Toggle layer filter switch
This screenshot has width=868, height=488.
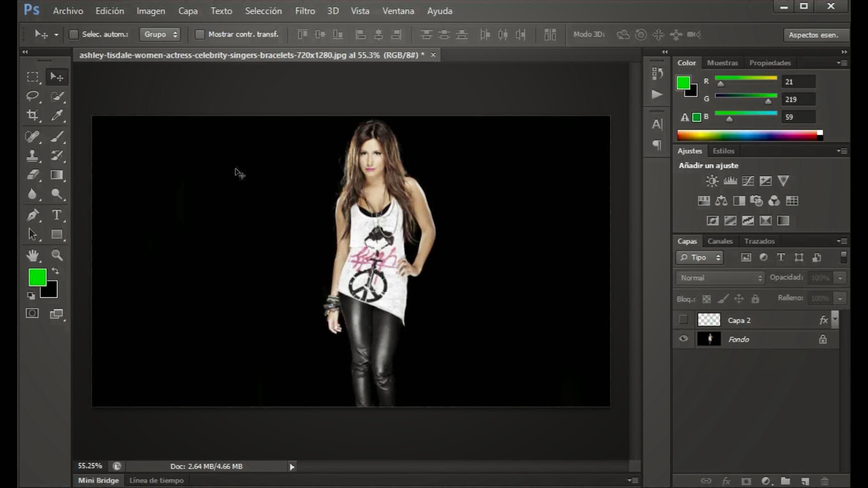coord(844,257)
